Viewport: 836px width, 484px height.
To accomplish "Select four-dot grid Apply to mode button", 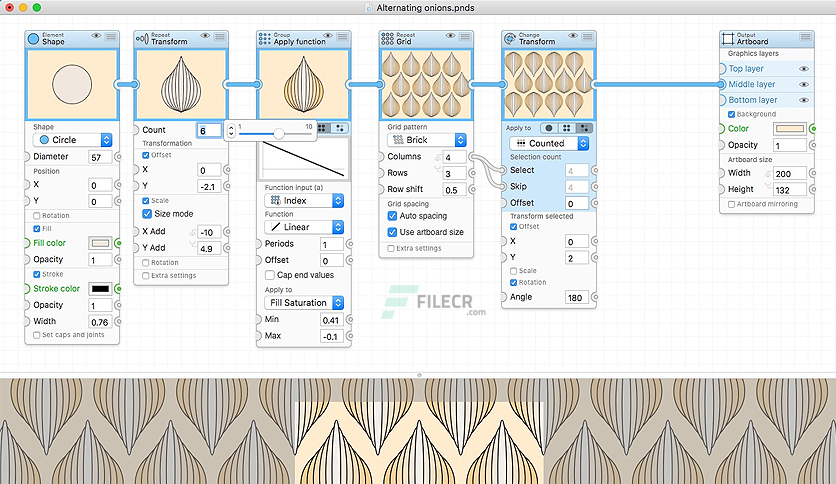I will 566,128.
